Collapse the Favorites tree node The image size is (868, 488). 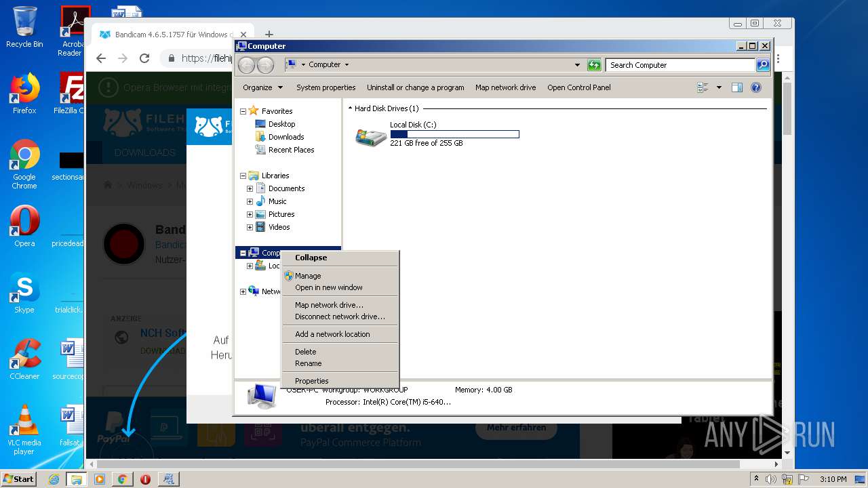(x=243, y=111)
